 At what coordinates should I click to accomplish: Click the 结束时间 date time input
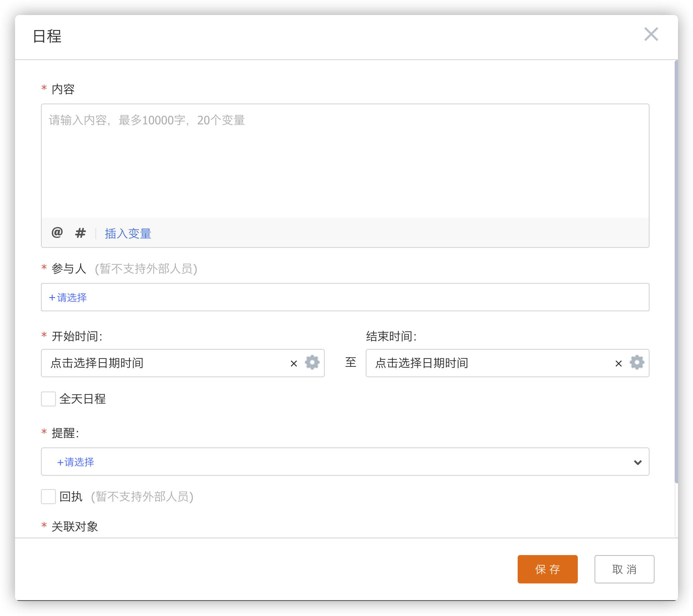tap(488, 363)
